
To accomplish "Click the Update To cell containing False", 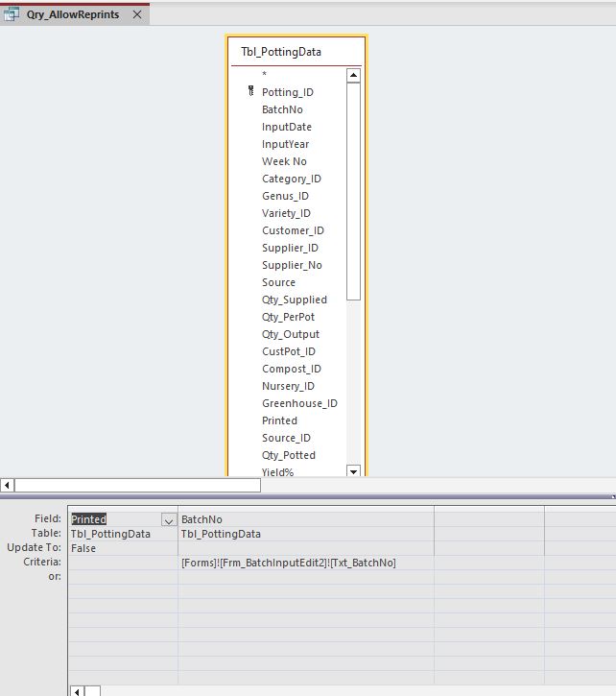I will tap(123, 548).
